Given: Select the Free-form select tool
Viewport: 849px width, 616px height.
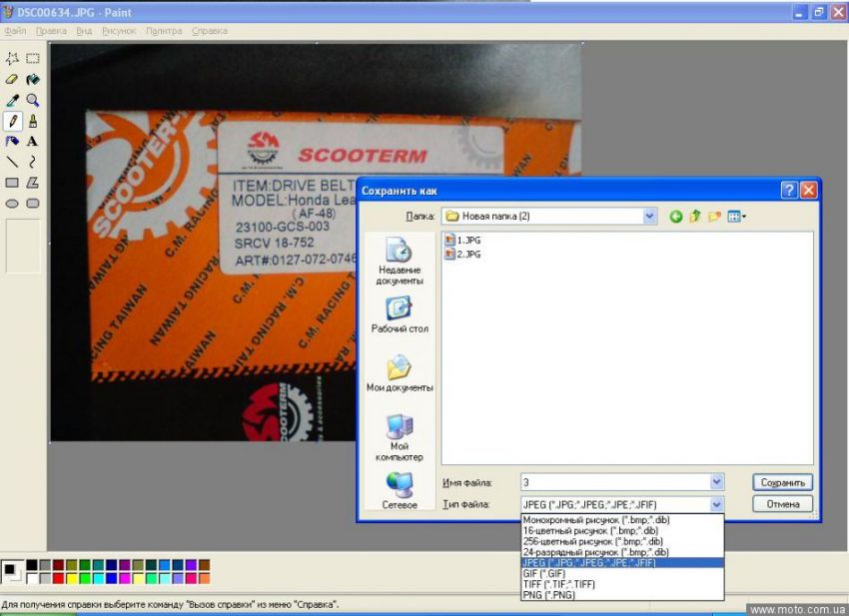Looking at the screenshot, I should pos(12,59).
